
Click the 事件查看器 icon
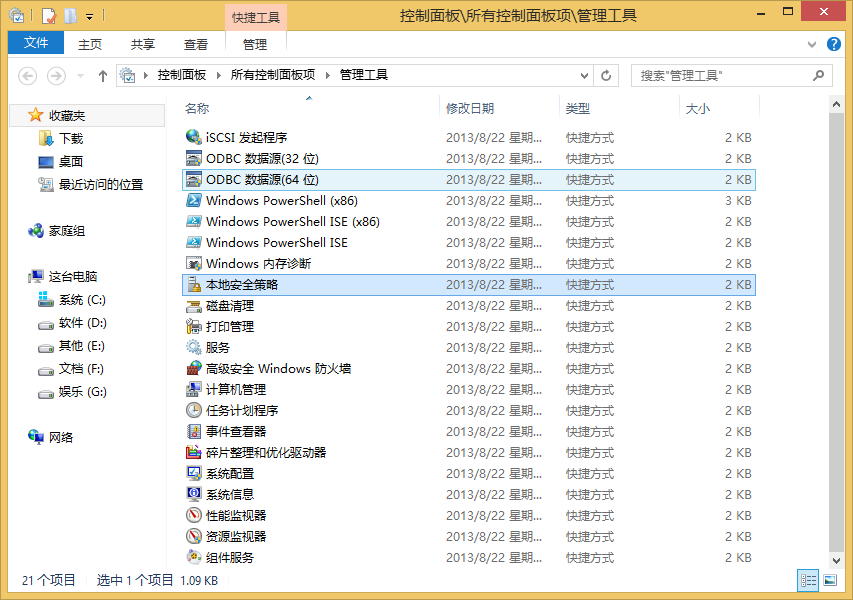coord(193,431)
